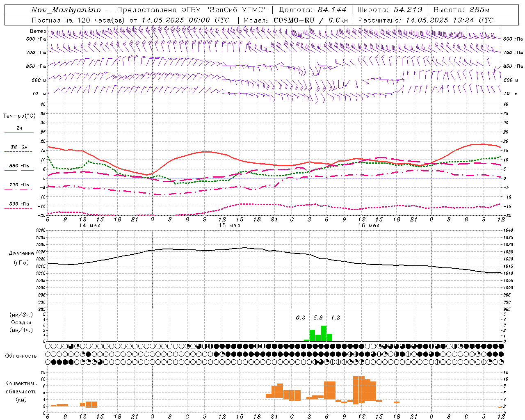Click the '(км)' convective cloud unit label
Viewport: 525px width, 420px height.
(x=21, y=399)
